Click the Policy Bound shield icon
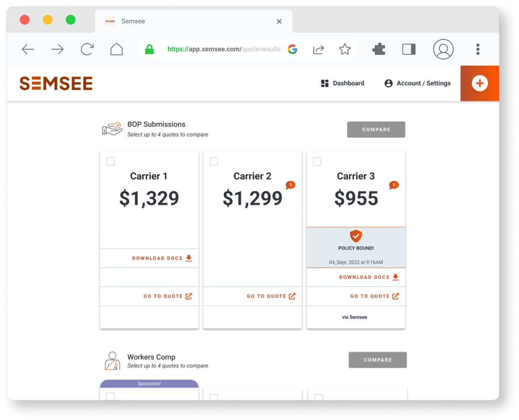The height and width of the screenshot is (420, 519). (356, 237)
